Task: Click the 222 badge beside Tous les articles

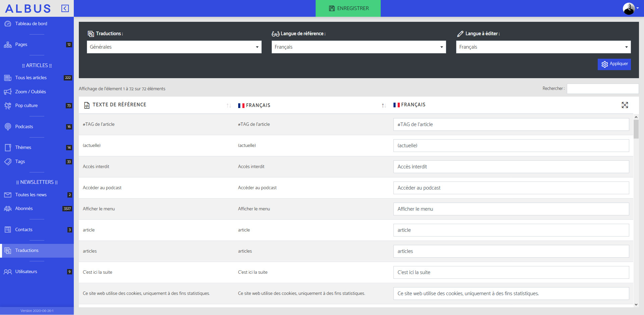Action: coord(68,78)
